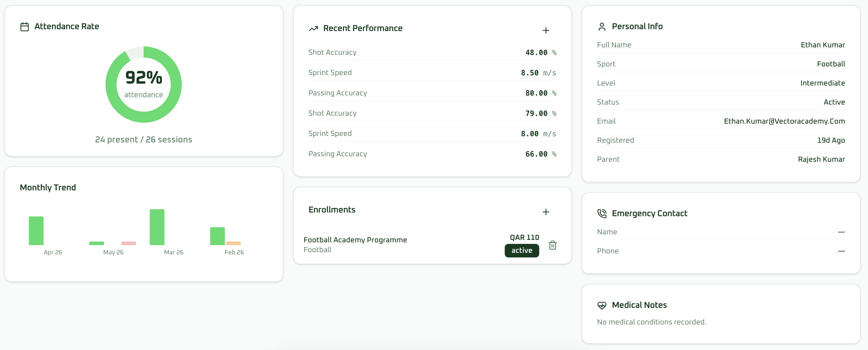This screenshot has height=350, width=868.
Task: Click the Emergency Contact Name dash value
Action: point(841,232)
